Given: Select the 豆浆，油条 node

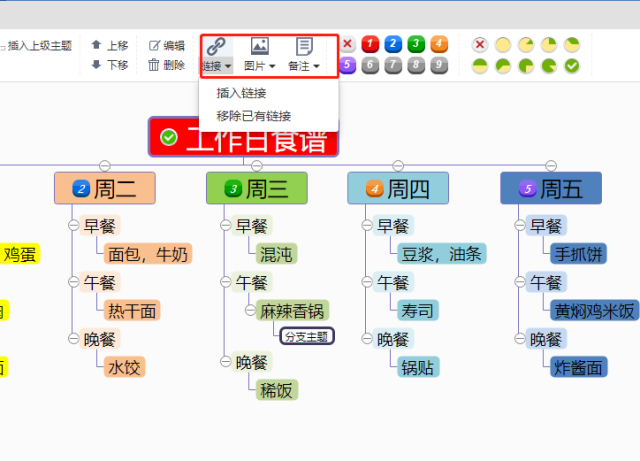Looking at the screenshot, I should (442, 254).
